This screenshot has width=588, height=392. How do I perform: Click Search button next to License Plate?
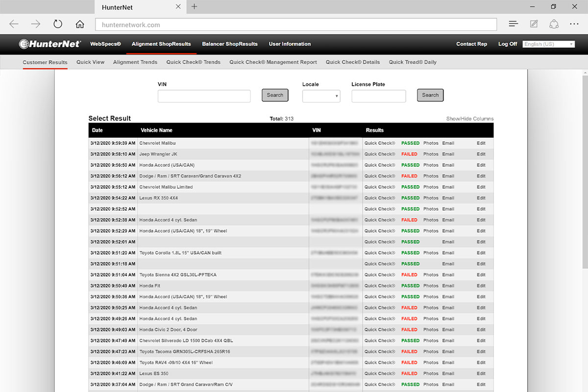[x=430, y=95]
